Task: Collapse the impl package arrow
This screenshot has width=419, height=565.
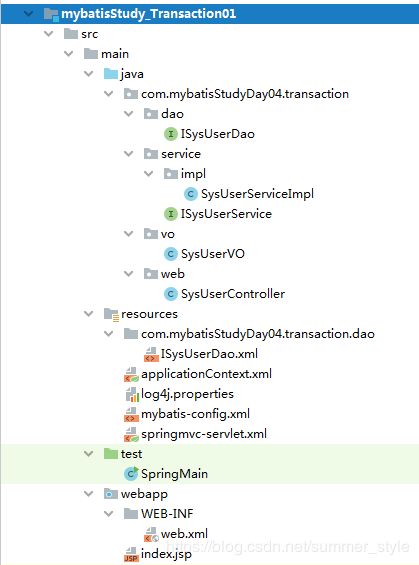Action: 148,174
